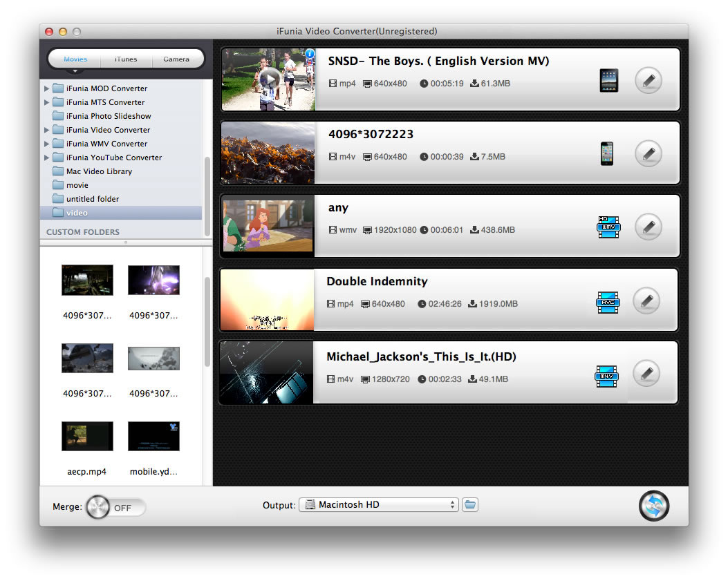Click the title Double Indemnity
728x581 pixels.
coord(377,281)
